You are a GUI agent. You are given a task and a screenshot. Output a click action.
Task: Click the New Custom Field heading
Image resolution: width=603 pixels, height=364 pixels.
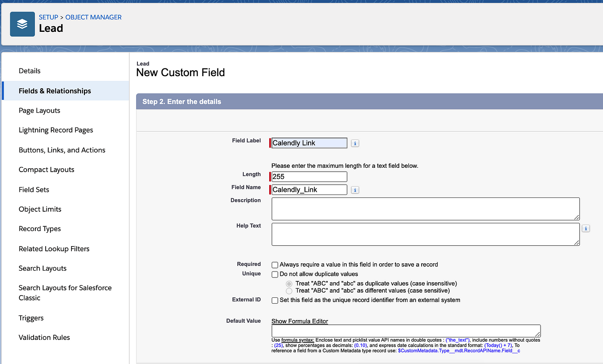(180, 72)
